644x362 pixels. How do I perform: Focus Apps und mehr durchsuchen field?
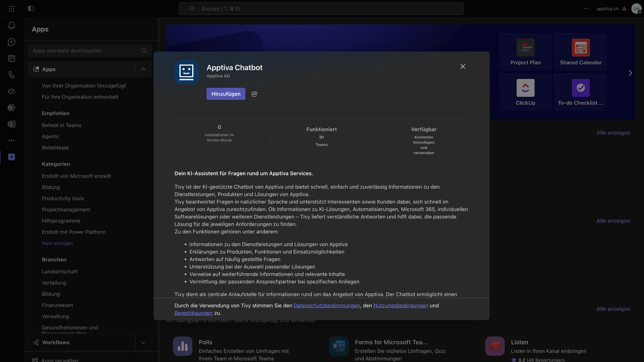tap(90, 51)
